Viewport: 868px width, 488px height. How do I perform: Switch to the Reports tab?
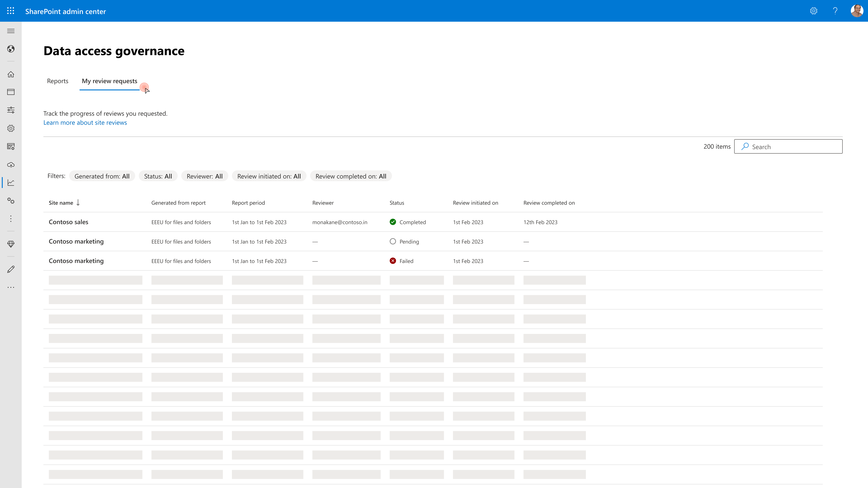[58, 81]
